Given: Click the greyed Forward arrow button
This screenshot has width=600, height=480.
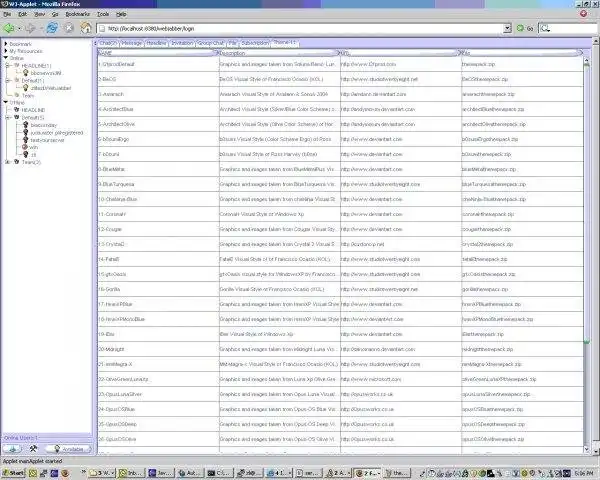Looking at the screenshot, I should tap(30, 28).
